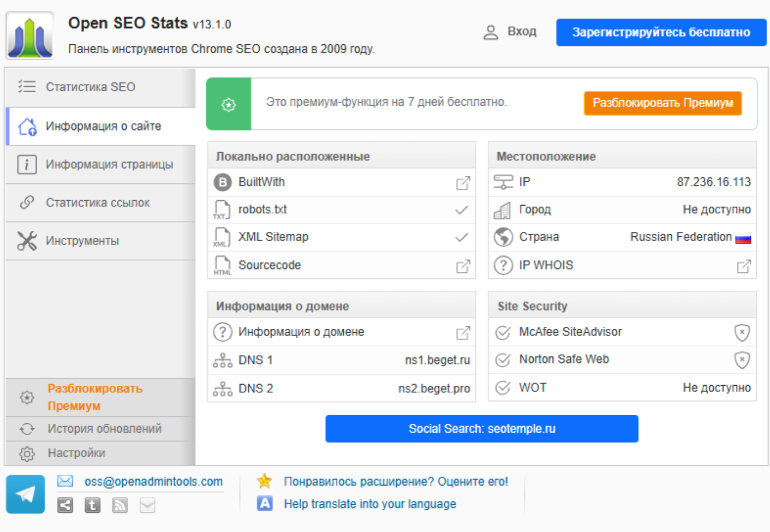Click Norton Safe Web shield icon
The image size is (770, 532).
[742, 360]
